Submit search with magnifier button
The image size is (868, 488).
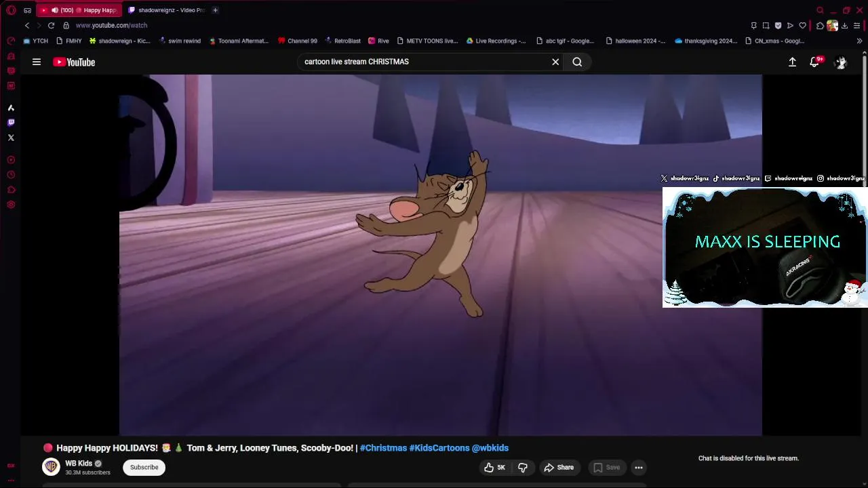577,62
